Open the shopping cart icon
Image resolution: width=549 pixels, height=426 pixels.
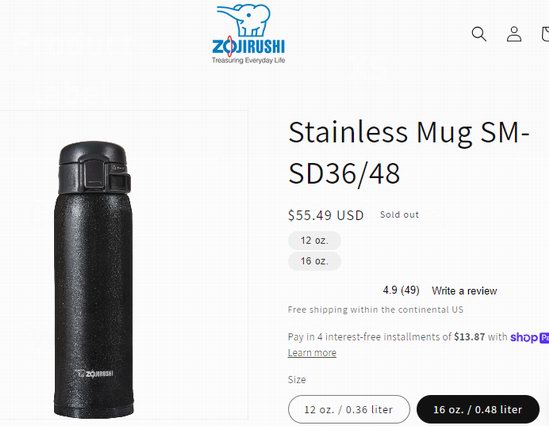point(544,34)
